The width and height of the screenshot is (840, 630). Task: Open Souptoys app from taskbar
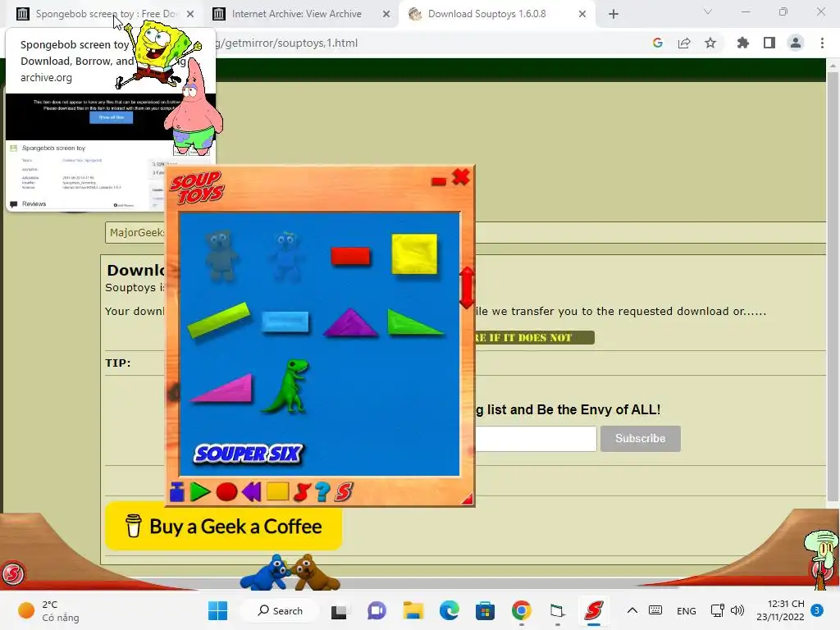click(x=594, y=610)
